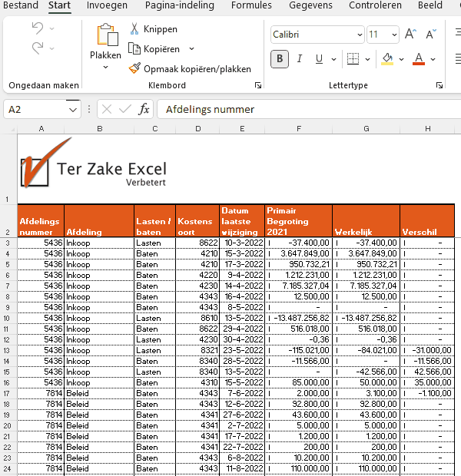Switch to the Gegevens tab
The image size is (461, 476).
[310, 5]
